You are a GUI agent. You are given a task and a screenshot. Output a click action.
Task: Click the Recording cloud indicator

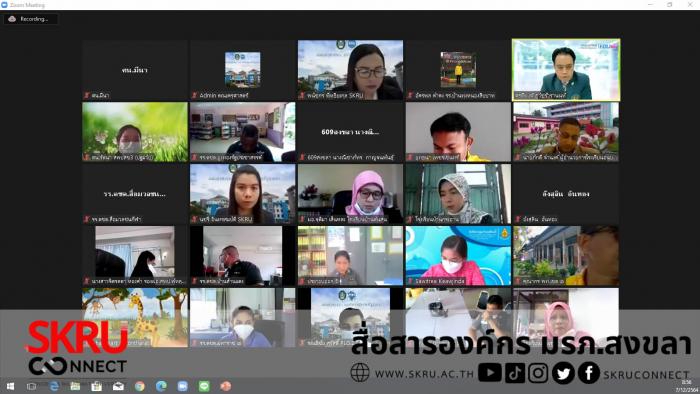pyautogui.click(x=31, y=19)
